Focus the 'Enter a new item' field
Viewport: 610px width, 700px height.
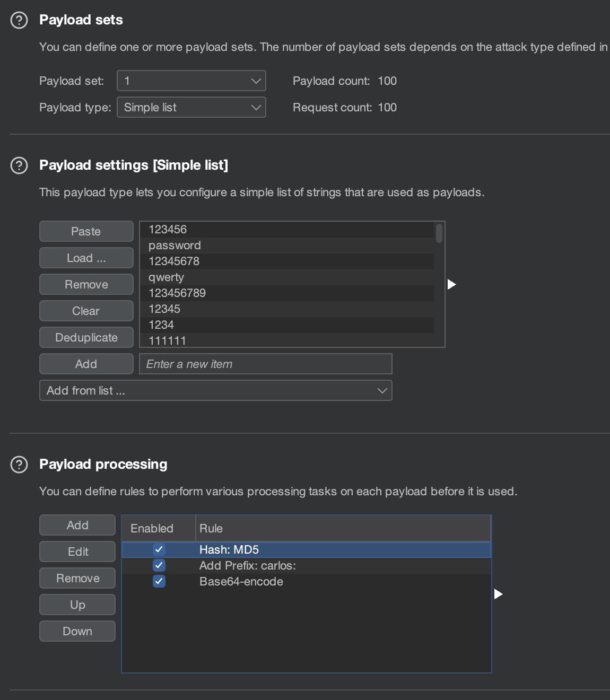click(x=265, y=364)
